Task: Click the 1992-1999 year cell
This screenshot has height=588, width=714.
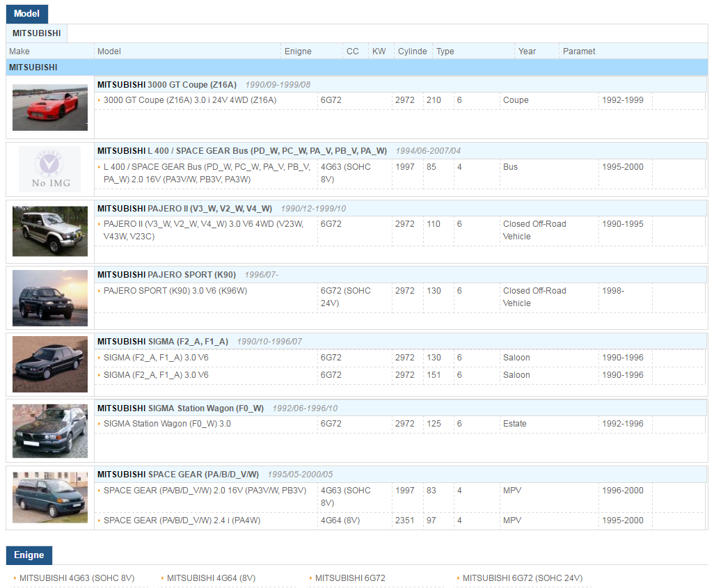Action: [622, 100]
